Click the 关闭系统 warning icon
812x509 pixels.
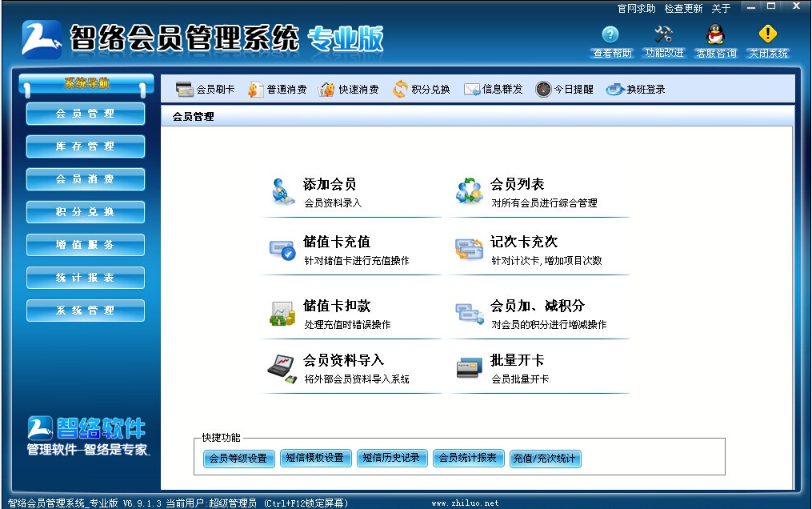coord(767,34)
